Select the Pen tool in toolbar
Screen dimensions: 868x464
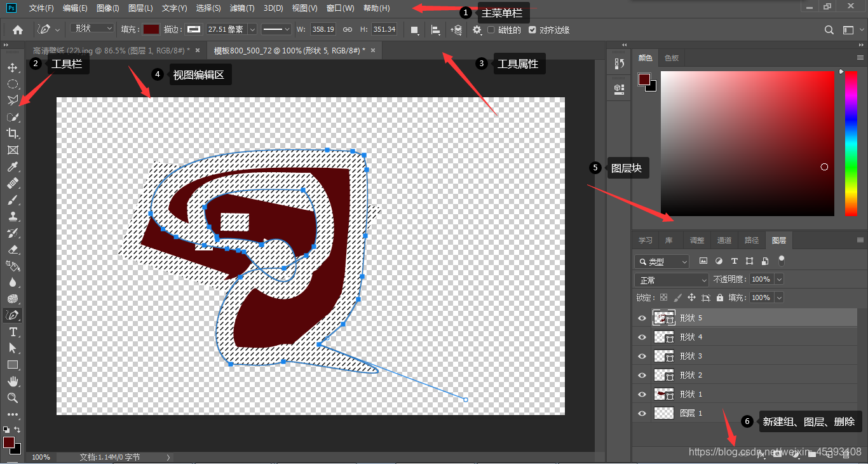click(x=12, y=315)
